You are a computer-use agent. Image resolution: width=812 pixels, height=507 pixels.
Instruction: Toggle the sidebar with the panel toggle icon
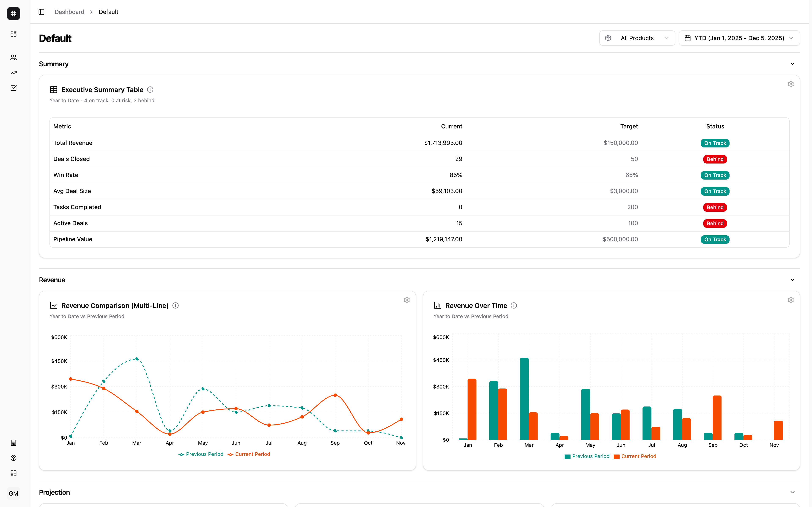[42, 12]
